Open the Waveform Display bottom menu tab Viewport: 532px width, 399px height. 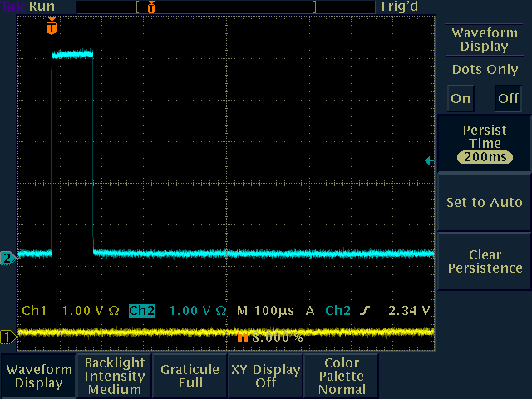click(38, 376)
